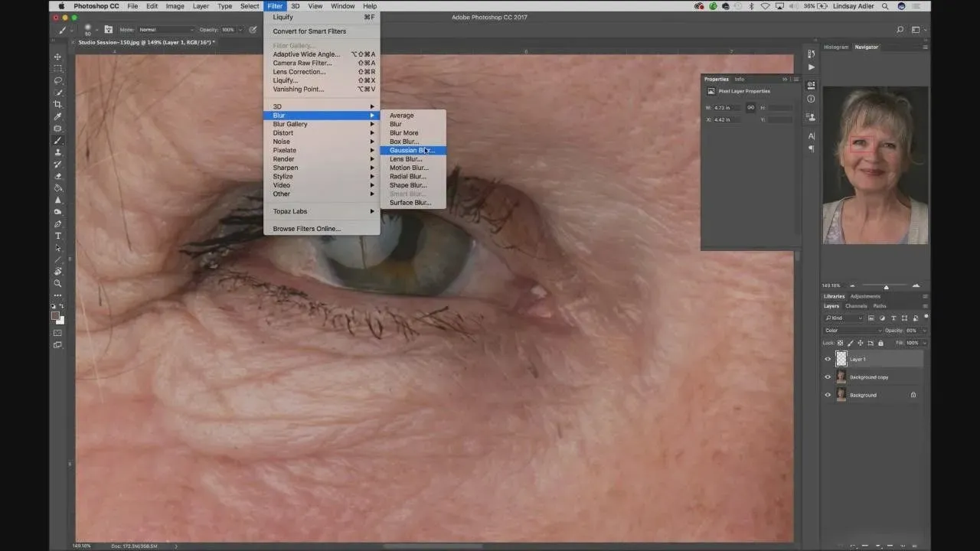Choose Gaussian Blur from the Blur submenu

412,151
